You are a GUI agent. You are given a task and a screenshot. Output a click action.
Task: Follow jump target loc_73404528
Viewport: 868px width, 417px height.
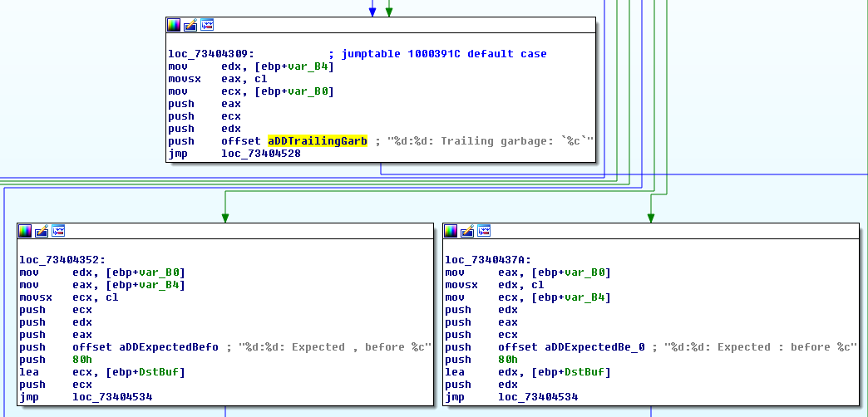[261, 154]
